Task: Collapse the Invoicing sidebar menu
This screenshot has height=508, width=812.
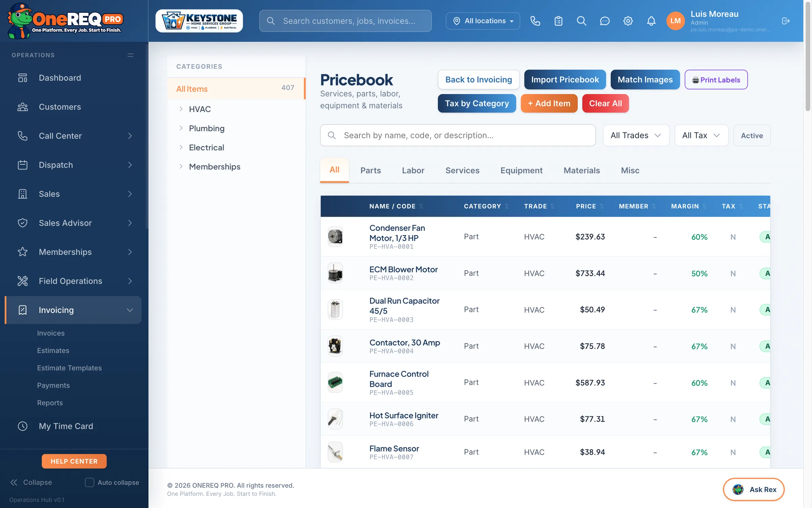Action: pos(73,310)
